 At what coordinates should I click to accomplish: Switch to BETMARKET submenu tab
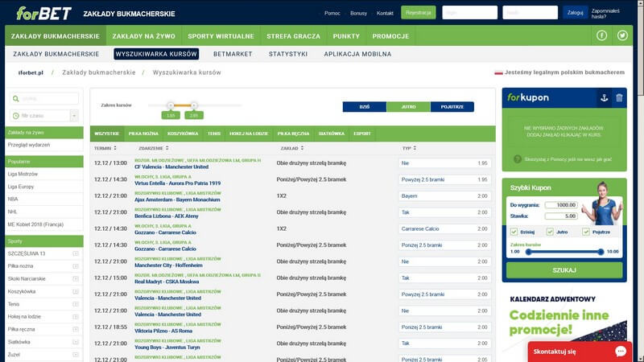click(233, 54)
